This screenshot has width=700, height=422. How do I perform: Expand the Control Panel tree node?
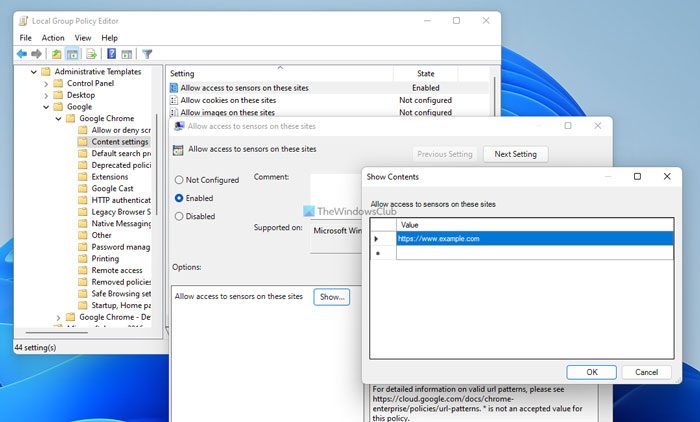point(46,84)
